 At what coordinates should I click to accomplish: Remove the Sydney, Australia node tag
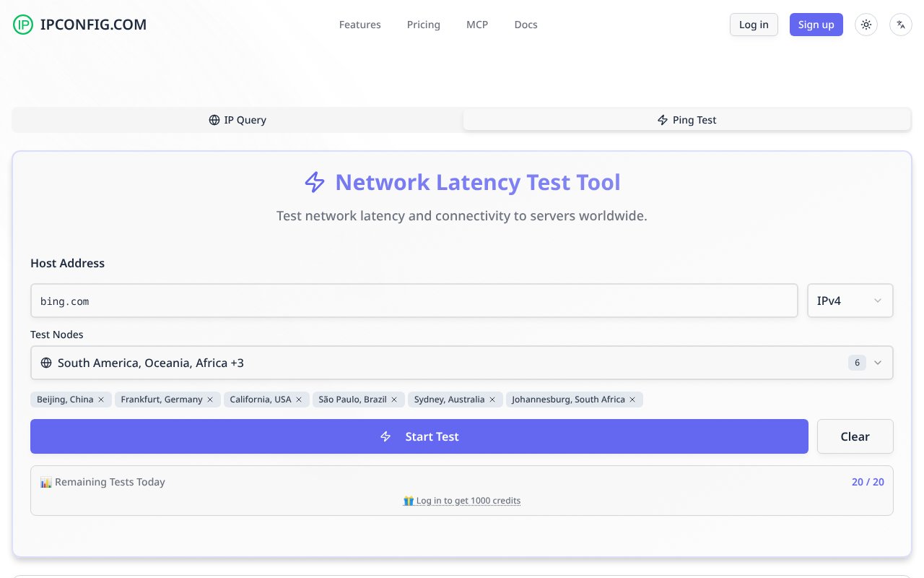(x=492, y=400)
